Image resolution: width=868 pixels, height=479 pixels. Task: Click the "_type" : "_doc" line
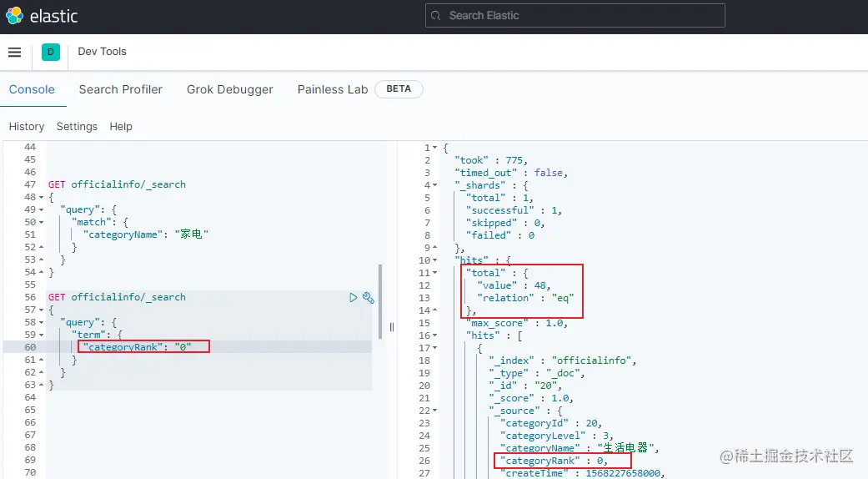[536, 373]
